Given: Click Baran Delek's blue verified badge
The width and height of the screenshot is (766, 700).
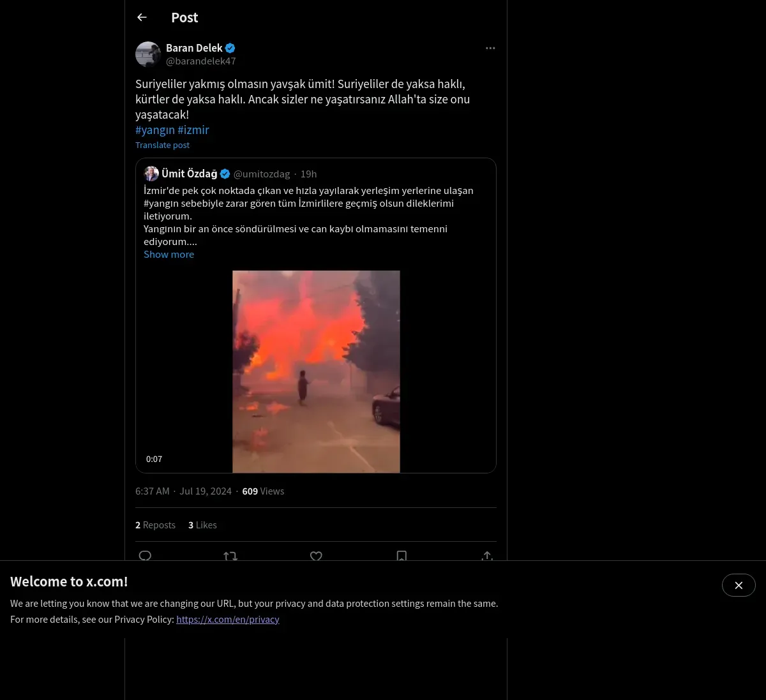Looking at the screenshot, I should 230,48.
